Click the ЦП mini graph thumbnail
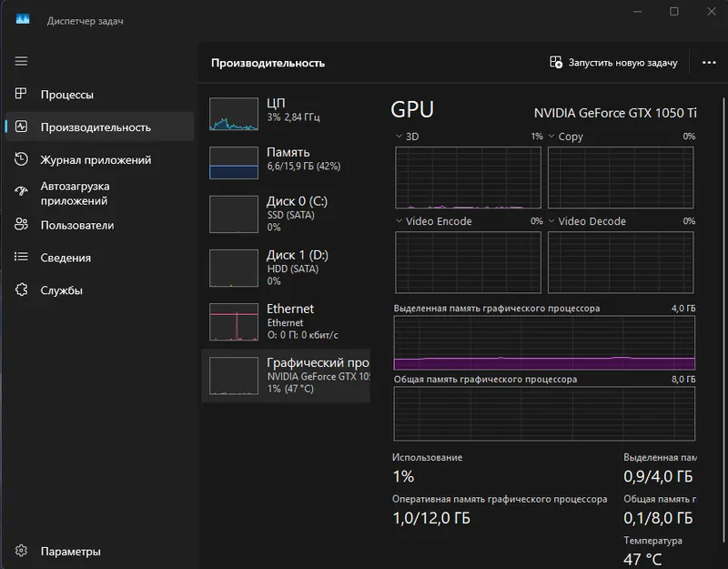The width and height of the screenshot is (728, 569). click(234, 114)
